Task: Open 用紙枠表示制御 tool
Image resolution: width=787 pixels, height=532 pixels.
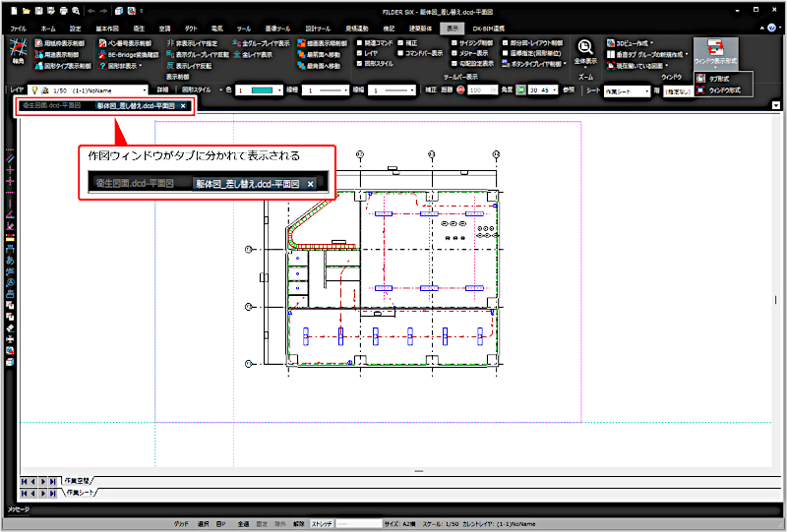Action: [x=63, y=44]
